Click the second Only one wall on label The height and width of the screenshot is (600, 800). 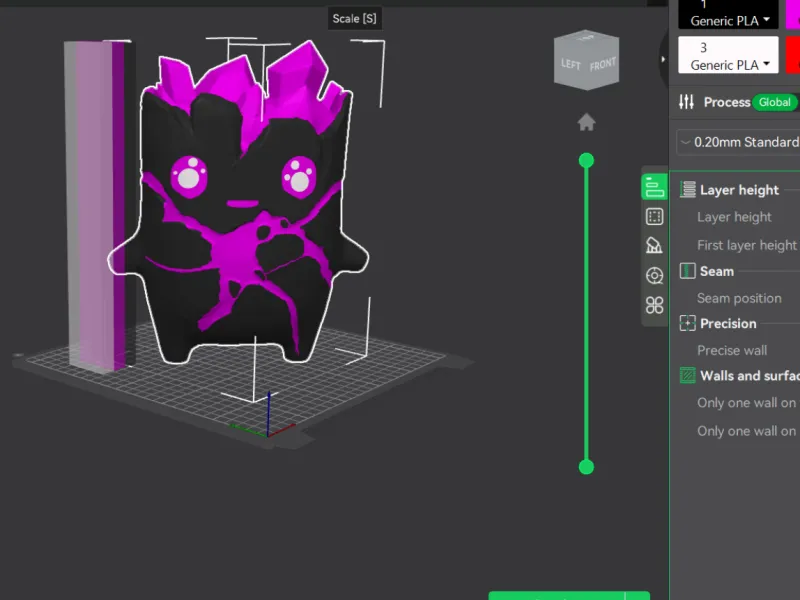[x=746, y=431]
